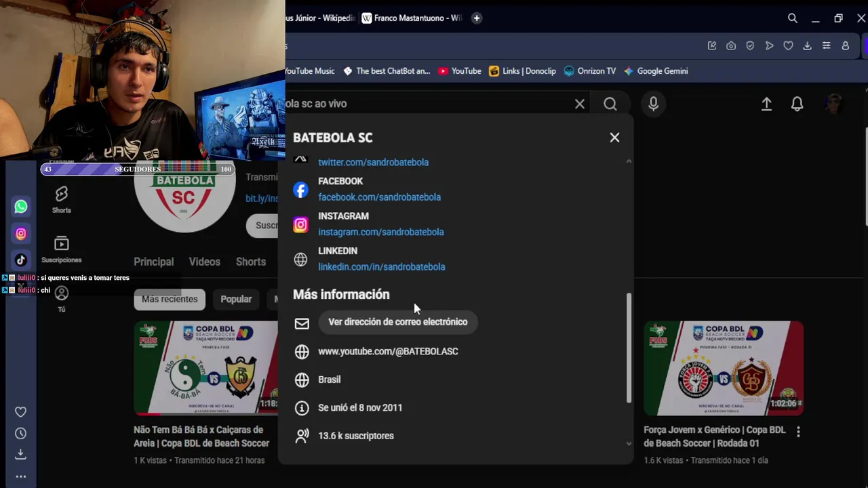This screenshot has width=868, height=488.
Task: Select the '13.6 k suscriptores' text
Action: pyautogui.click(x=356, y=436)
